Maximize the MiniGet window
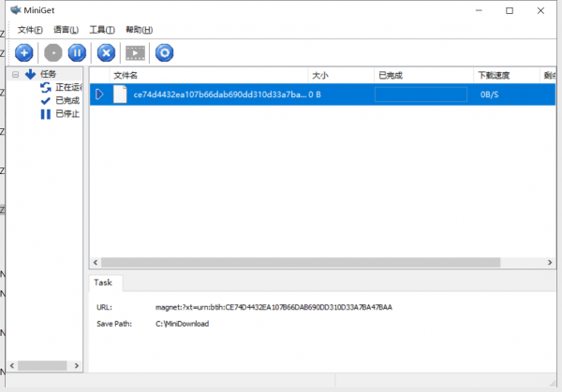Viewport: 562px width, 392px height. [x=510, y=10]
